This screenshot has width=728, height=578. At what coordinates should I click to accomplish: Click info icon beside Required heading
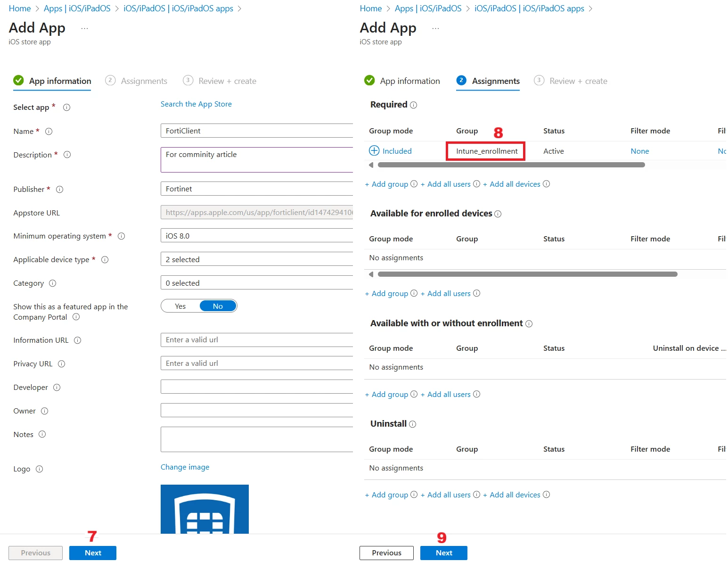[x=413, y=105]
